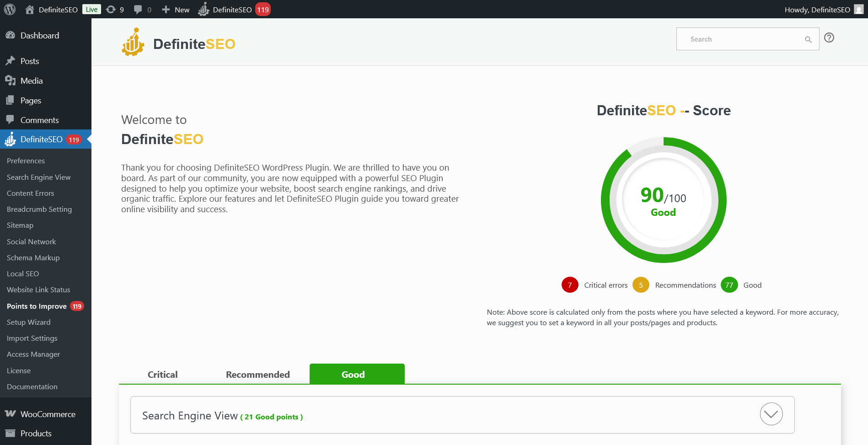Click the WooCommerce icon in the sidebar
Screen dimensions: 868x445
pos(10,414)
